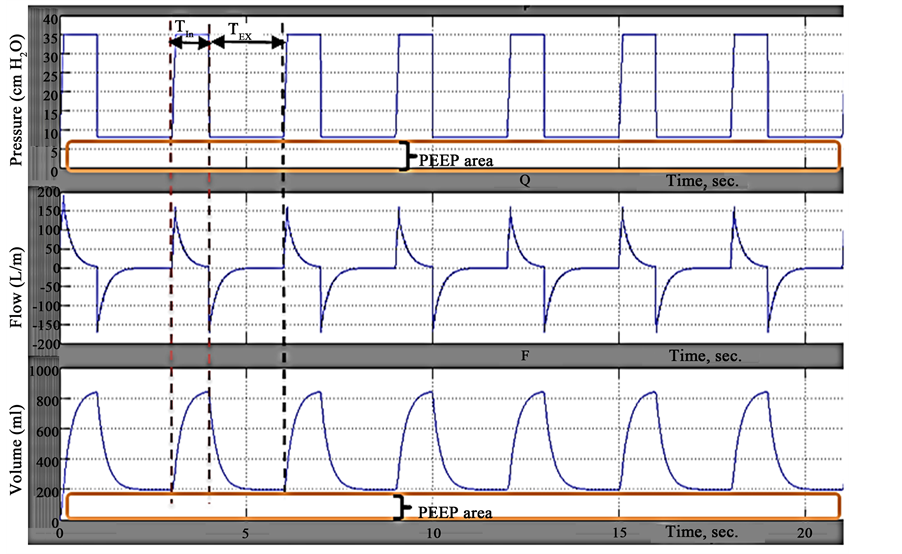Click Time, sec. label under flow plot

(x=707, y=356)
